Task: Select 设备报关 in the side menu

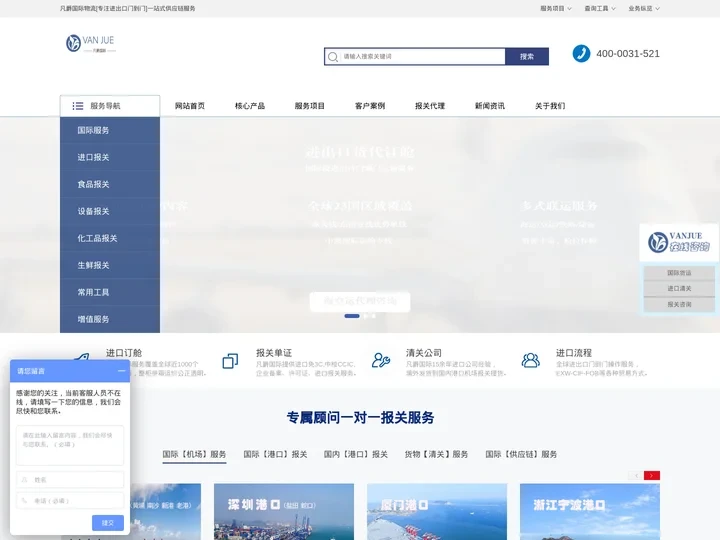Action: (110, 212)
